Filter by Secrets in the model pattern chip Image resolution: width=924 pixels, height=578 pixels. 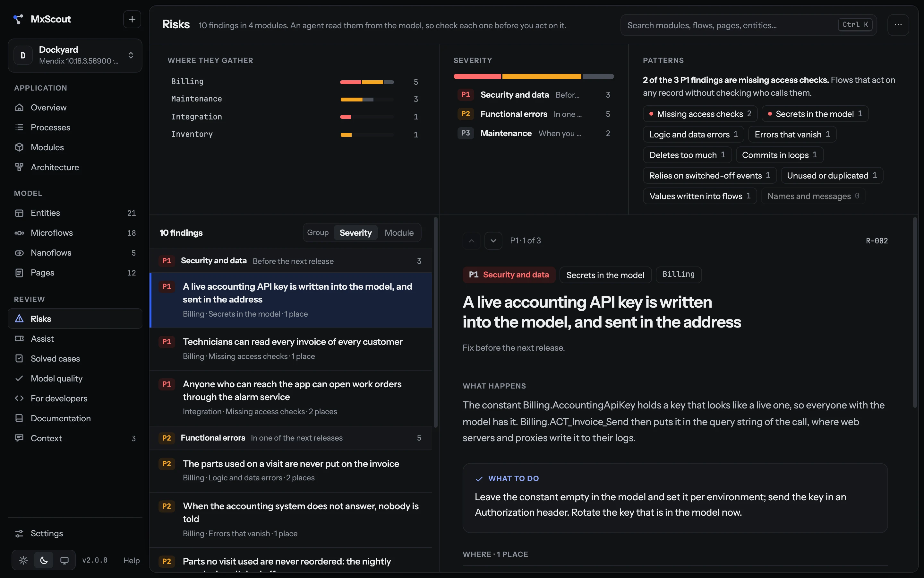click(815, 114)
